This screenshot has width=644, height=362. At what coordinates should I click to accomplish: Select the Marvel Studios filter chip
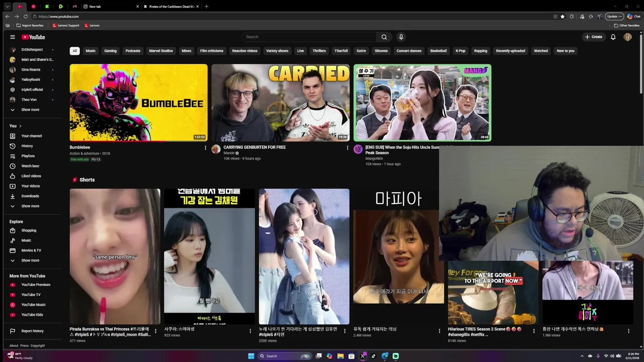pyautogui.click(x=161, y=51)
